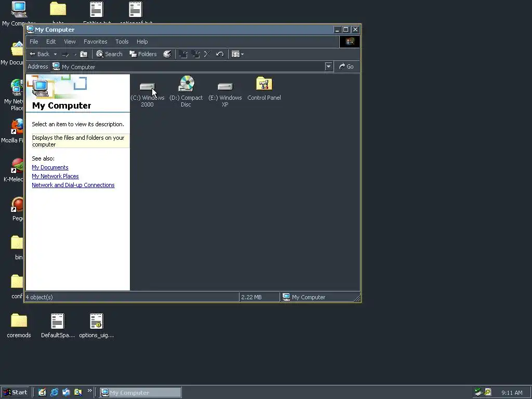Click the Go button

347,66
